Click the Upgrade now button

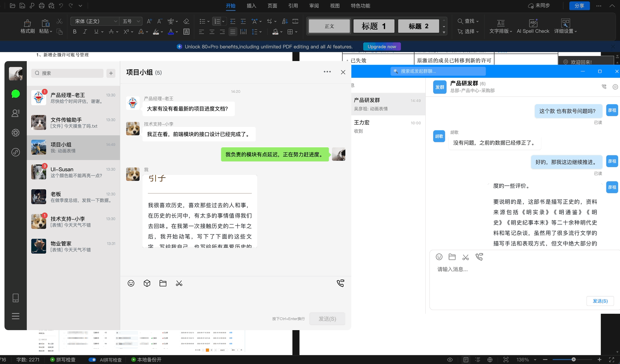coord(381,47)
